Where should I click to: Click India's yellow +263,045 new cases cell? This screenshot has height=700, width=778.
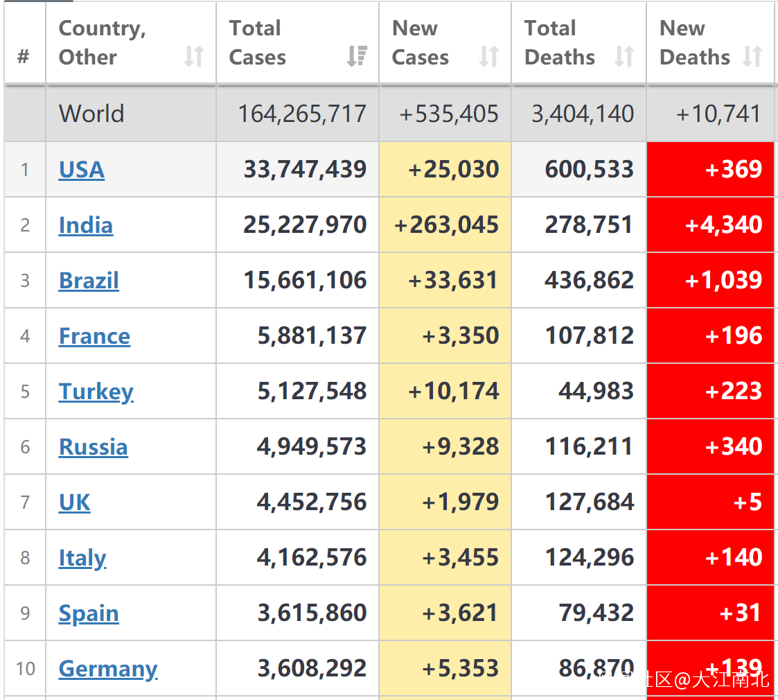pyautogui.click(x=445, y=225)
